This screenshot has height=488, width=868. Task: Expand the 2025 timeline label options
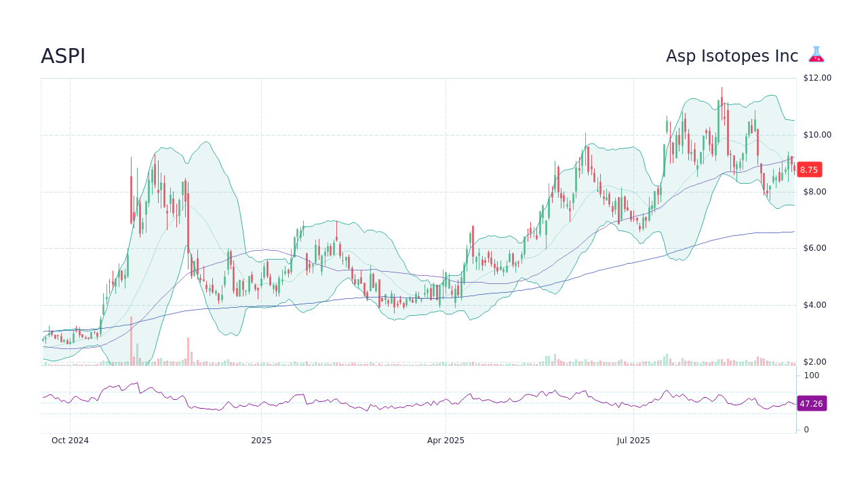tap(261, 440)
